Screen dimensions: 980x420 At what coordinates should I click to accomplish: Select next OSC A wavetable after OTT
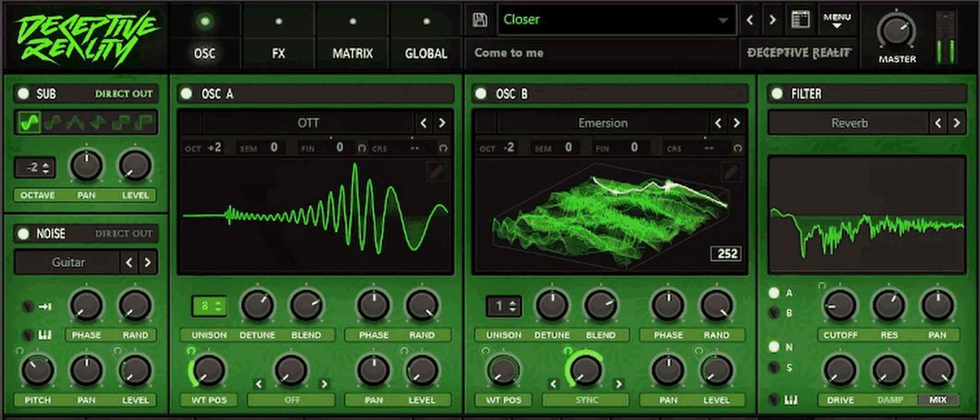coord(442,123)
